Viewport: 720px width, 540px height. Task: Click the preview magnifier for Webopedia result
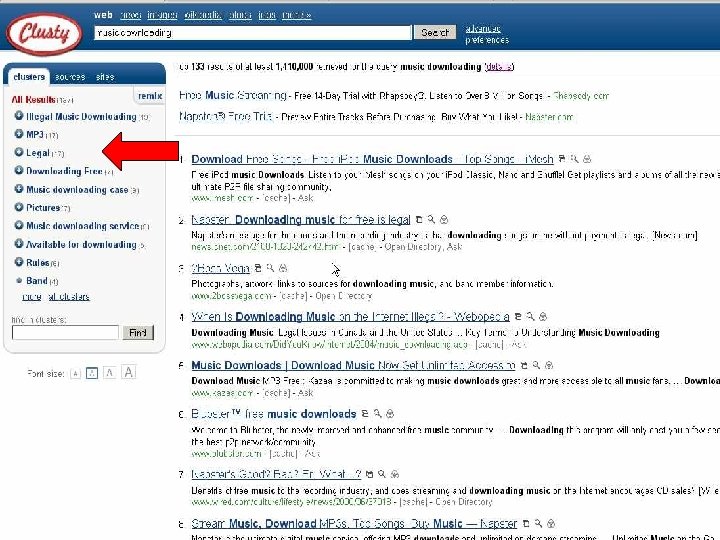click(530, 316)
